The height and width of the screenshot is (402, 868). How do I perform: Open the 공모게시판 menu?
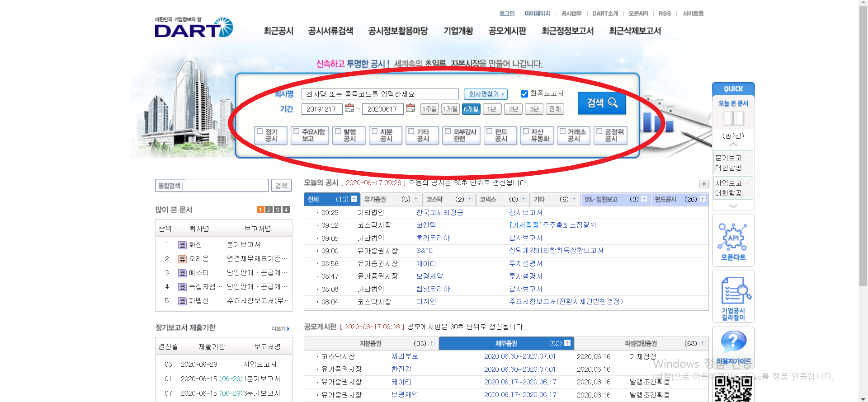click(507, 31)
